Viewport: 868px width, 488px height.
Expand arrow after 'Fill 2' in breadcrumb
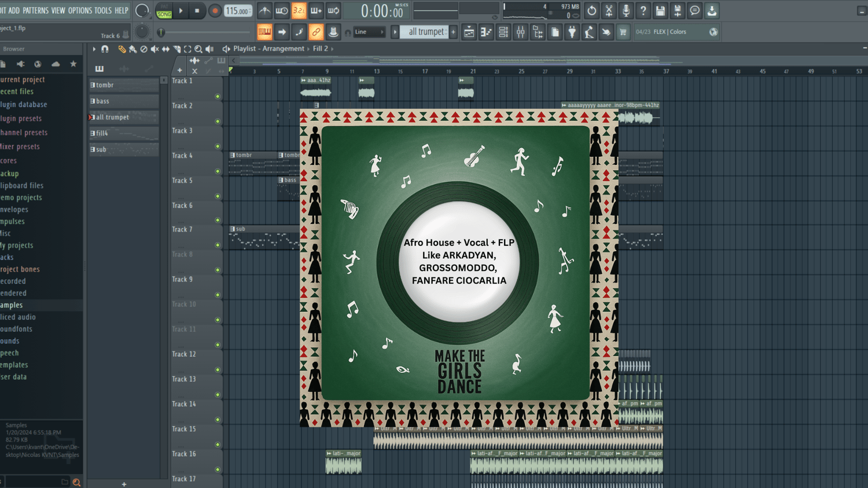coord(332,49)
